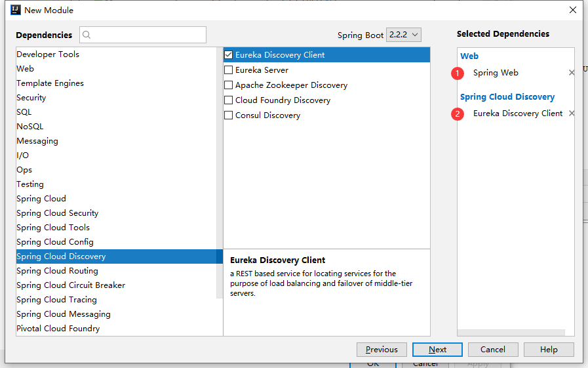Choose the Security category
Viewport: 588px width, 368px height.
point(116,98)
